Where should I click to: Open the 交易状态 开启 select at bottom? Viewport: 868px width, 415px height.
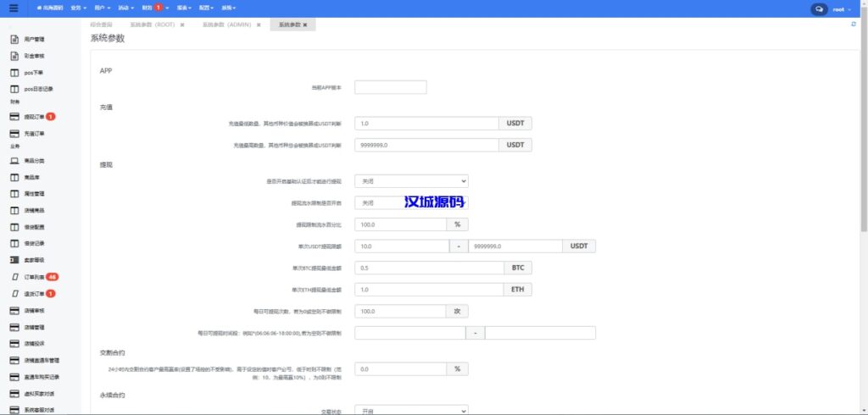411,411
